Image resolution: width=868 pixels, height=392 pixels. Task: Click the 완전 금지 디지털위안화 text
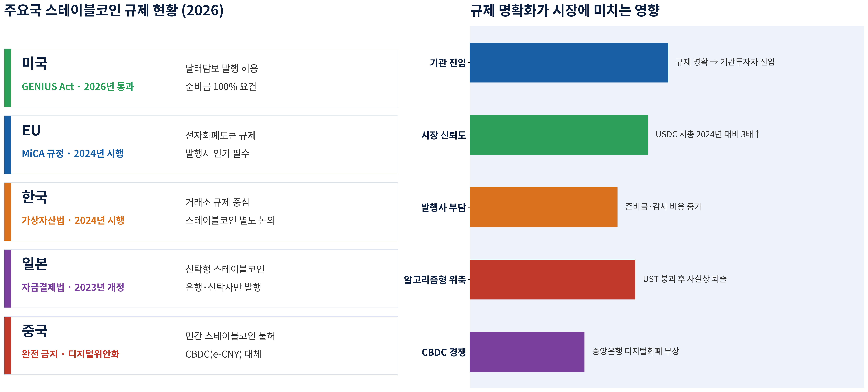click(71, 354)
